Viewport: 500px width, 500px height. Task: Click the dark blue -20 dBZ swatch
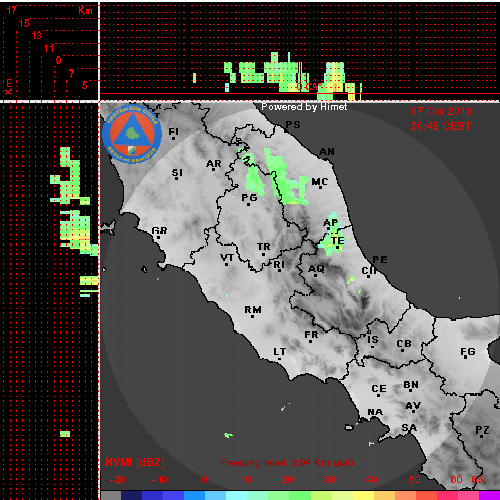(131, 495)
